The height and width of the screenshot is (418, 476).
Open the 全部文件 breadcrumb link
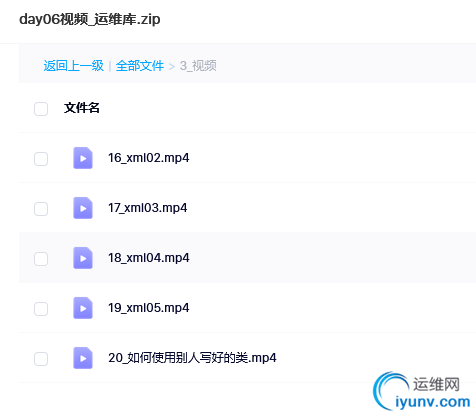coord(140,66)
